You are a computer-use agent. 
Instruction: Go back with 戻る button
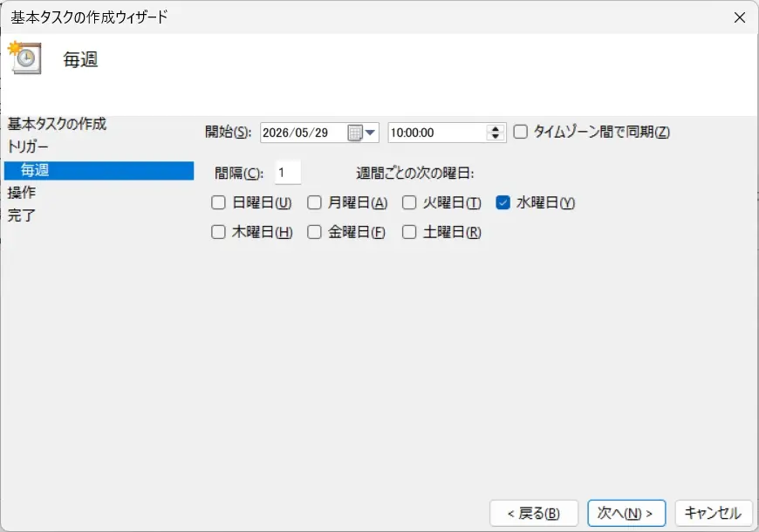click(x=533, y=513)
